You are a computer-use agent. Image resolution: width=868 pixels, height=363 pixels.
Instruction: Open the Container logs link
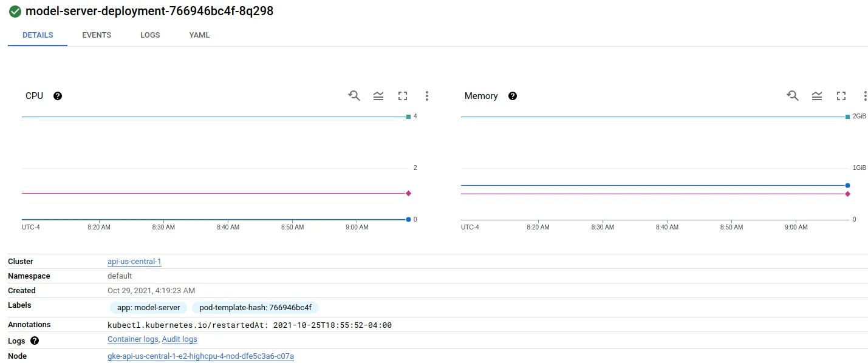tap(133, 339)
